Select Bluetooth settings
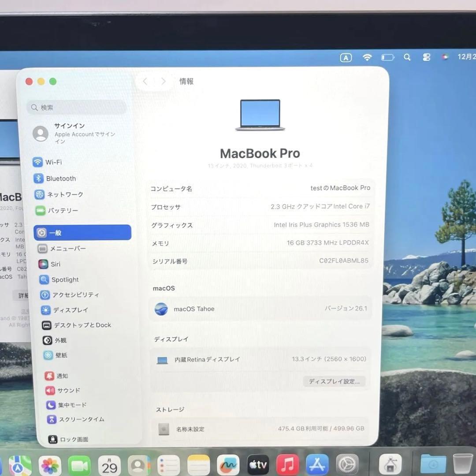 [x=60, y=178]
